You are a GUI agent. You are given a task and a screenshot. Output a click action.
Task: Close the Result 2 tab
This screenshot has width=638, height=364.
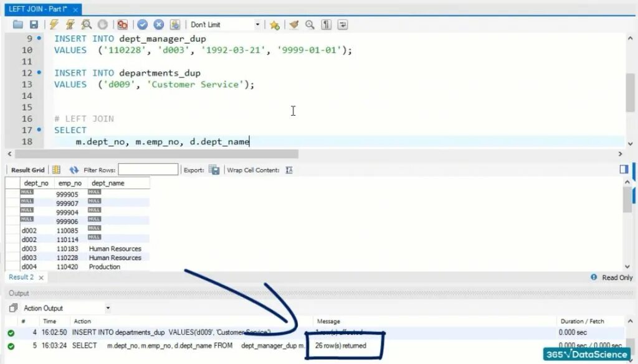(x=41, y=278)
